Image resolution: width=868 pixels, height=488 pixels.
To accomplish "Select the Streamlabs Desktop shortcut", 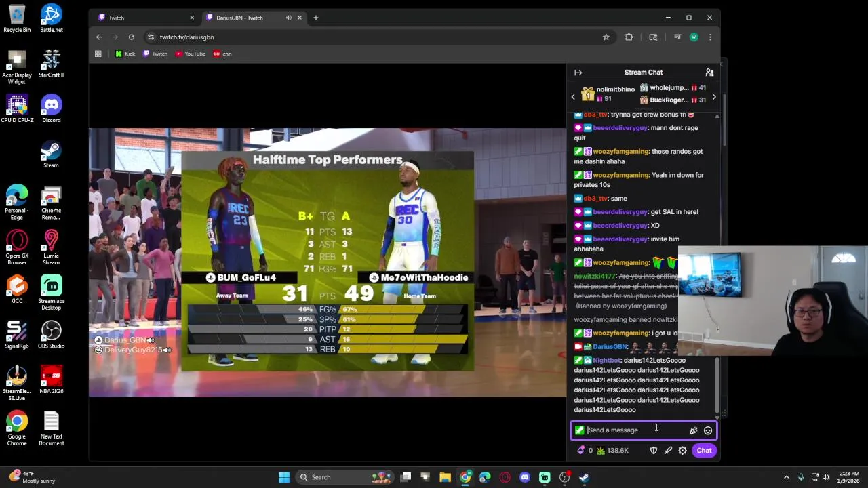I will [x=51, y=293].
